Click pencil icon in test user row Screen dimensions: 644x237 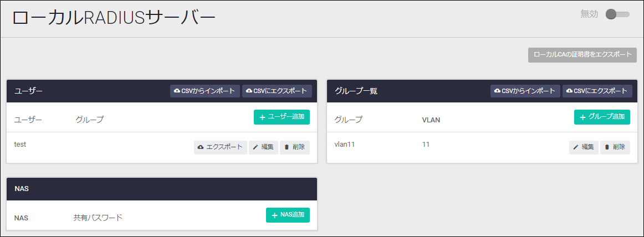click(255, 147)
